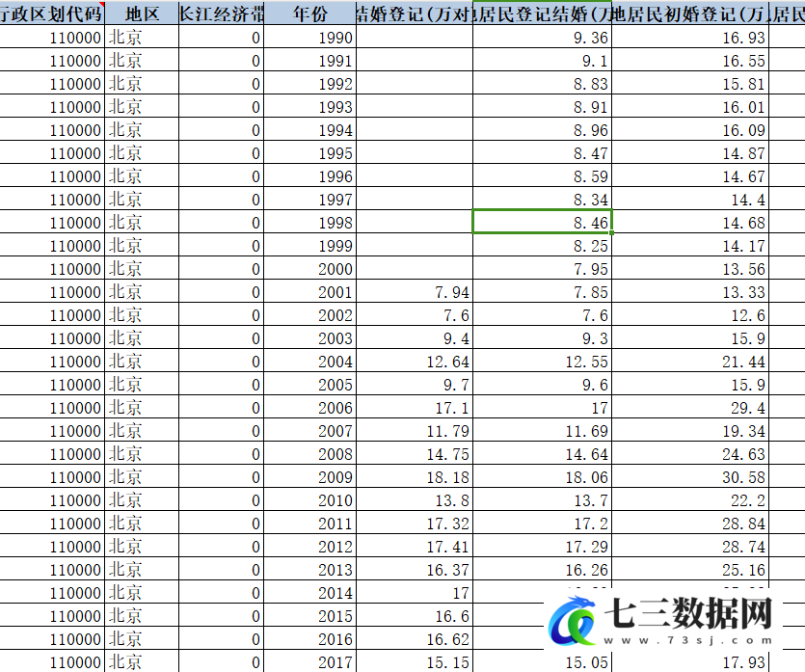The width and height of the screenshot is (805, 672).
Task: Select the year cell 1990
Action: [310, 37]
